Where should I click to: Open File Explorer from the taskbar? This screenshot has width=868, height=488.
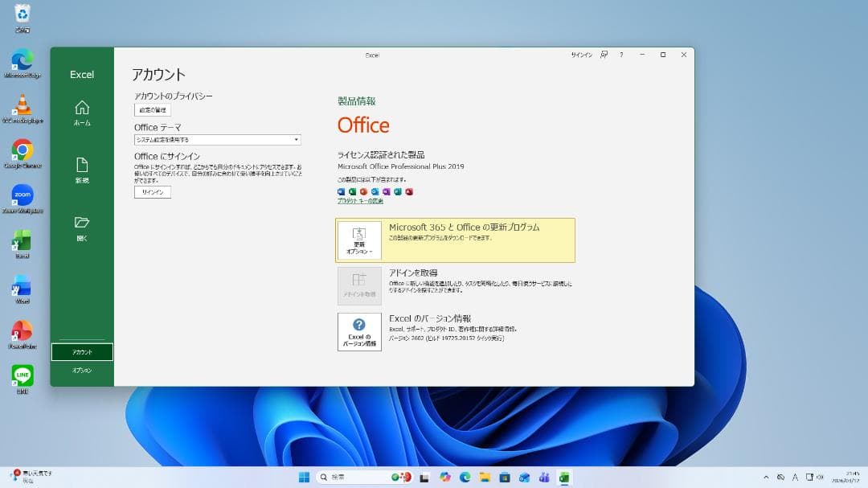[x=485, y=477]
